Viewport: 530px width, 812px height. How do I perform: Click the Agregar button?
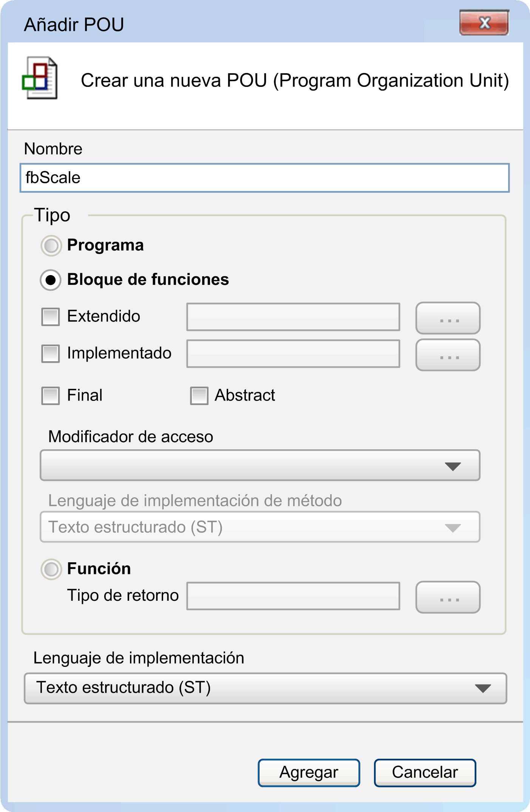tap(309, 773)
